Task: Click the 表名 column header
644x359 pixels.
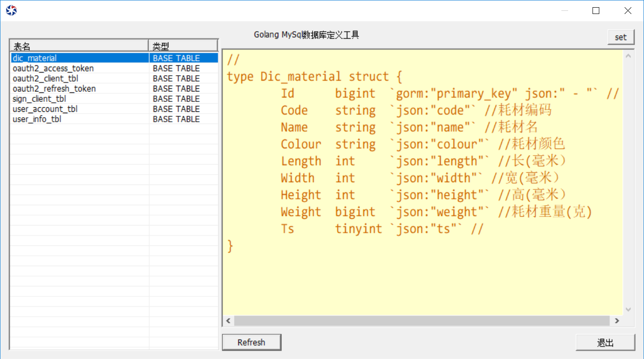Action: coord(79,46)
